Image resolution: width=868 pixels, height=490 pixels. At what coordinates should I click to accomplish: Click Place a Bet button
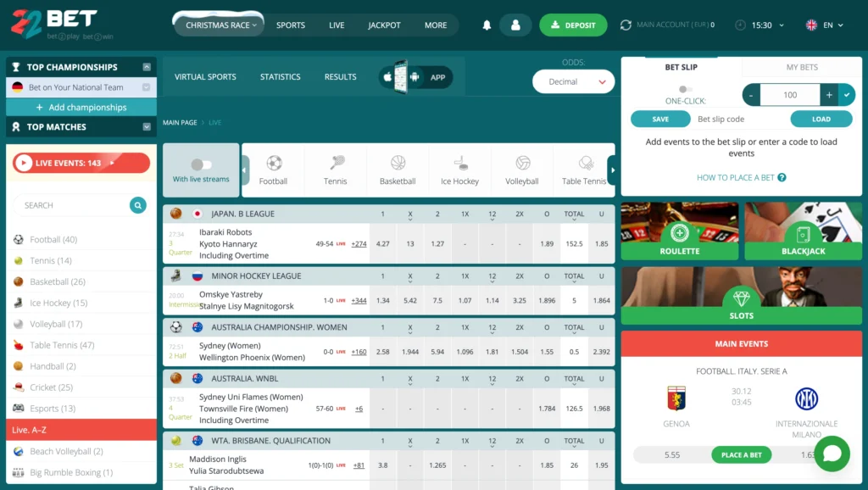pyautogui.click(x=741, y=454)
